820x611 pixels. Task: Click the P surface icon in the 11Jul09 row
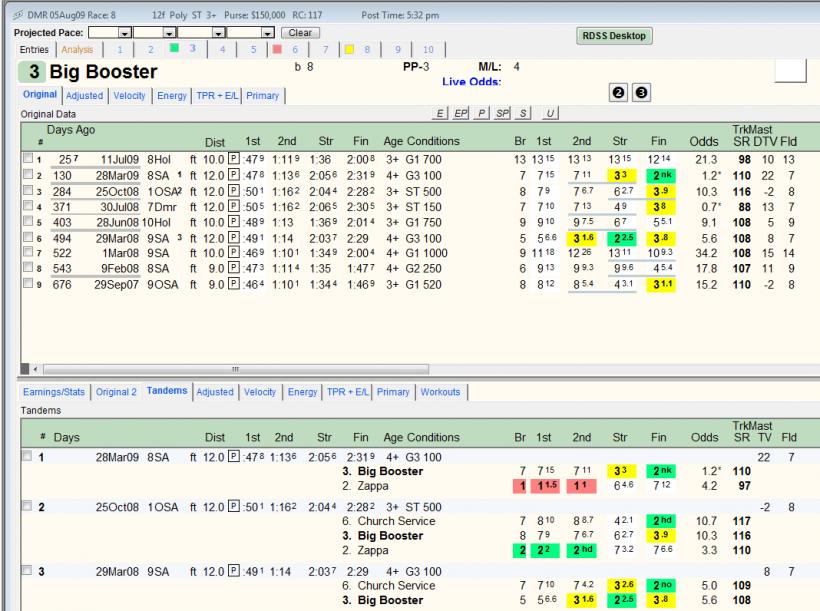[x=234, y=159]
